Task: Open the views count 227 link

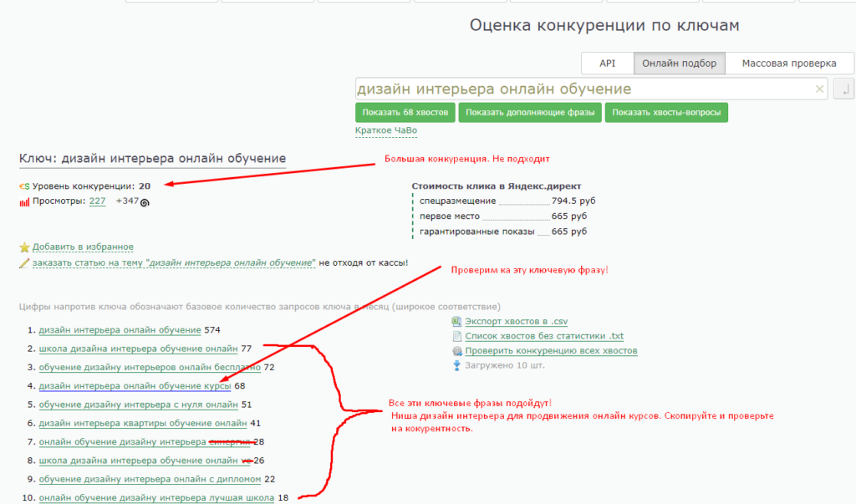Action: 97,201
